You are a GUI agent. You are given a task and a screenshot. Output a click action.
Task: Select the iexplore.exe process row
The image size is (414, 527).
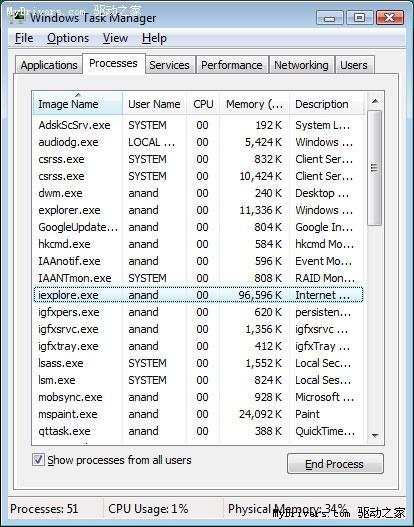[x=198, y=295]
